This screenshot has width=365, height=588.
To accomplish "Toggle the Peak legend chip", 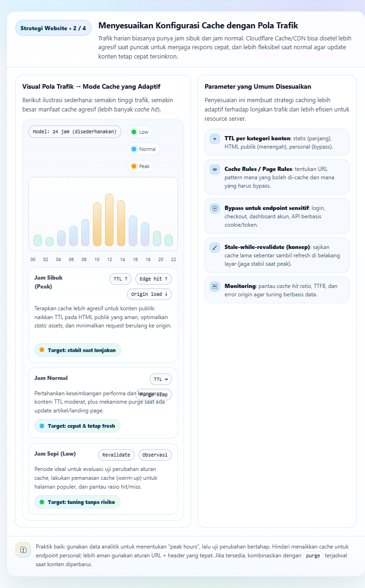I will coord(140,166).
